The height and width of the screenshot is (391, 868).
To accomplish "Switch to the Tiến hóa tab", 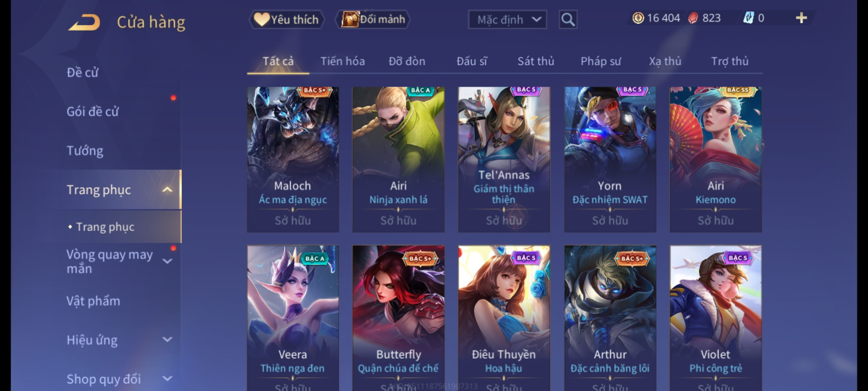I will coord(342,61).
